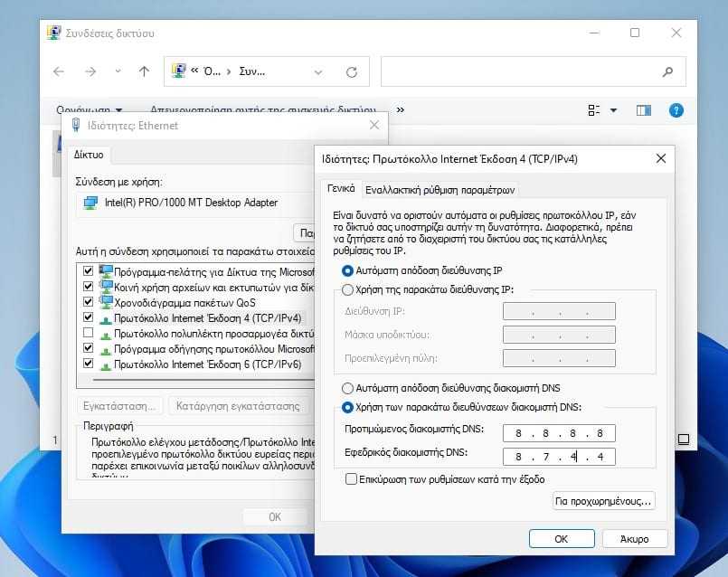This screenshot has width=728, height=577.
Task: Click the Network Connections title icon
Action: pos(54,33)
